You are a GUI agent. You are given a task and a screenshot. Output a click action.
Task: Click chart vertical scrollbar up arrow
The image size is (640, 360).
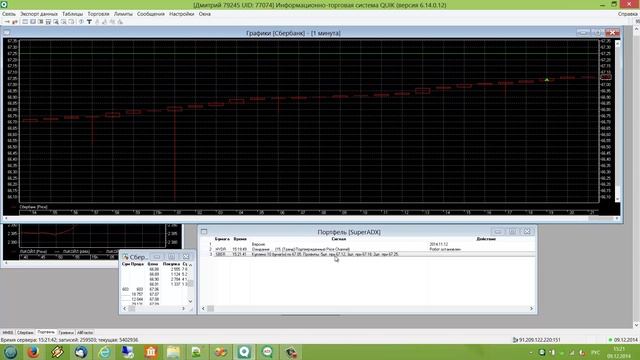pos(617,42)
